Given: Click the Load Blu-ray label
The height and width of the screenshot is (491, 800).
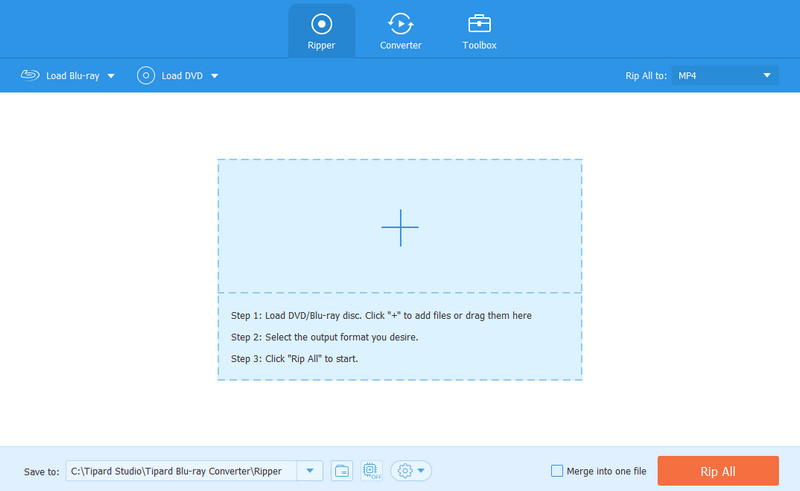Looking at the screenshot, I should coord(73,76).
